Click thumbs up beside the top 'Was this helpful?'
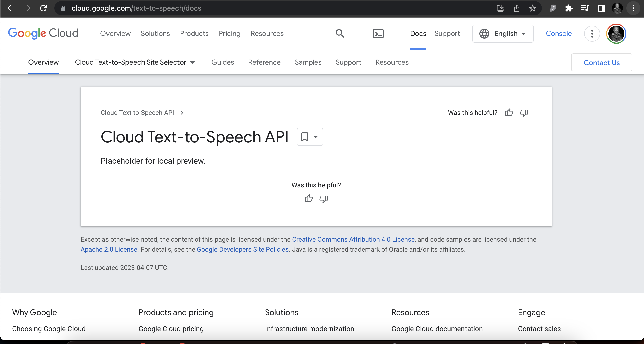 509,112
